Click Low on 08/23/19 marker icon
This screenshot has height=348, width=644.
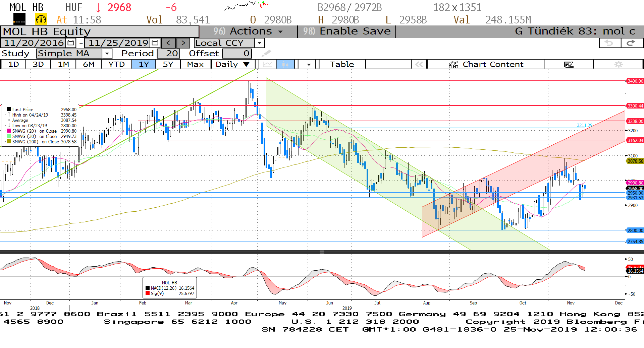click(x=9, y=126)
